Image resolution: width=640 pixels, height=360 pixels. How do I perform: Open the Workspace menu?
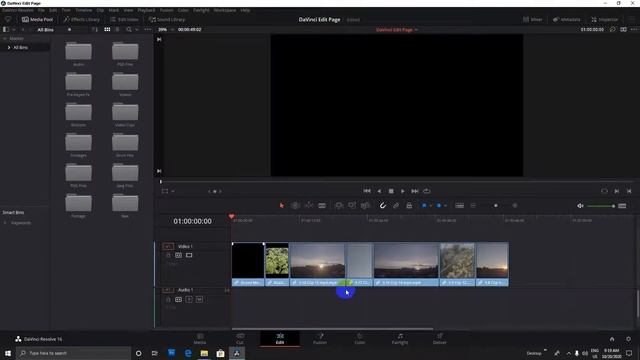(x=225, y=10)
